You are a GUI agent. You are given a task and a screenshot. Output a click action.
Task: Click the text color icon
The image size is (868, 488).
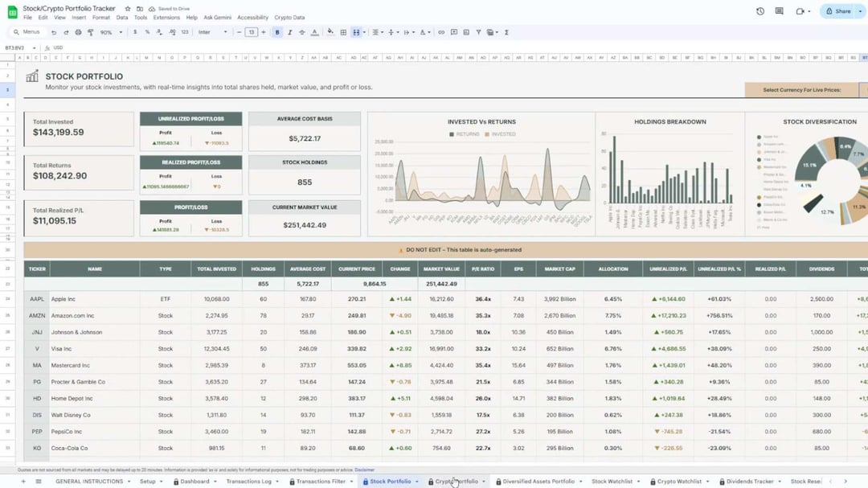click(316, 32)
